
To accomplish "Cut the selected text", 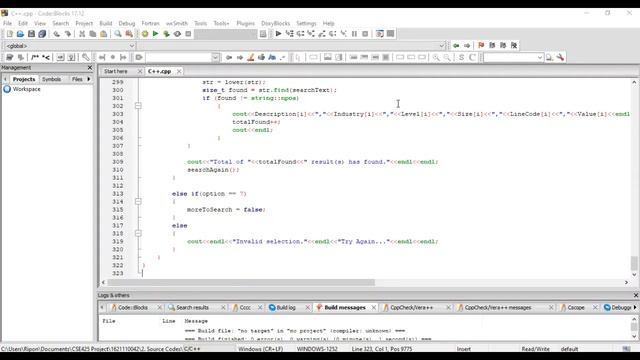I will point(82,34).
